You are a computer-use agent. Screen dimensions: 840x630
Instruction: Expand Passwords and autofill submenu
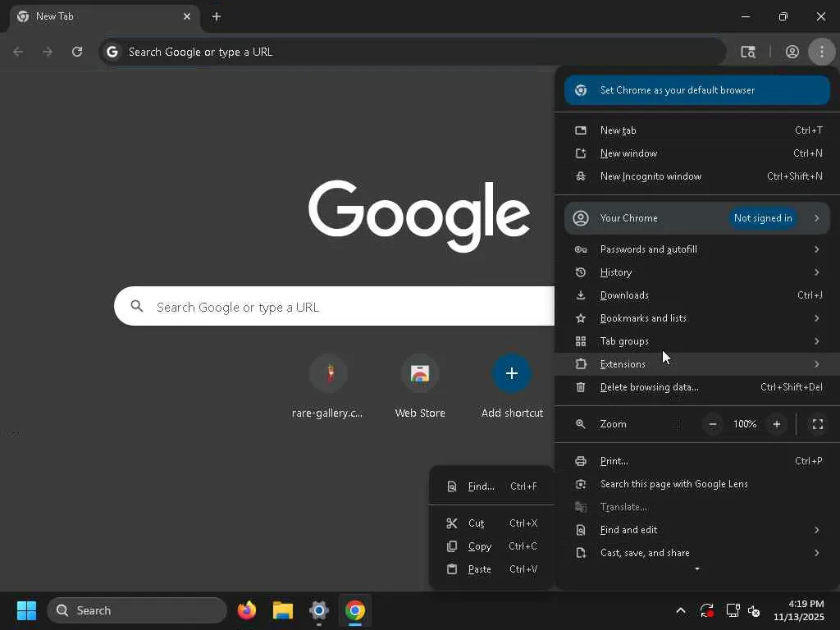(697, 249)
